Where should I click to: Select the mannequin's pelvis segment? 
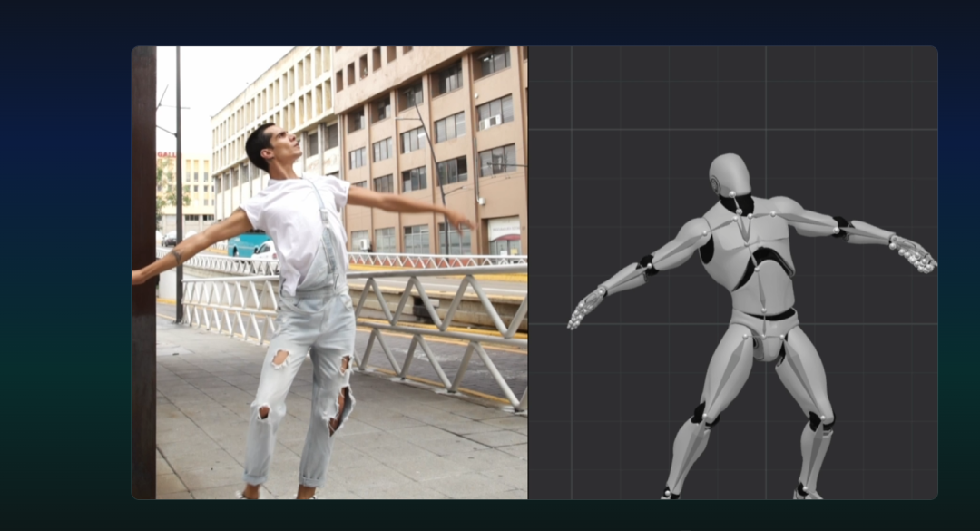coord(765,332)
